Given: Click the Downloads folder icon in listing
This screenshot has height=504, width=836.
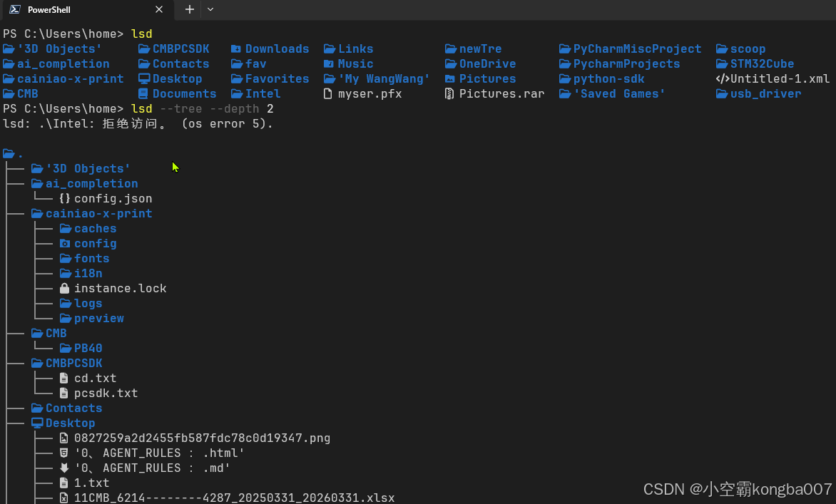Looking at the screenshot, I should (x=236, y=49).
